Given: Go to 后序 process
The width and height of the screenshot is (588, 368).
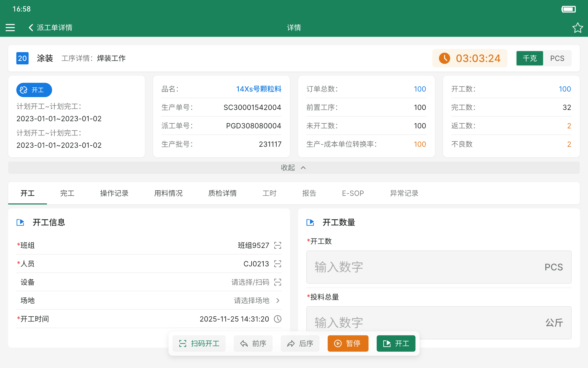Looking at the screenshot, I should [300, 343].
